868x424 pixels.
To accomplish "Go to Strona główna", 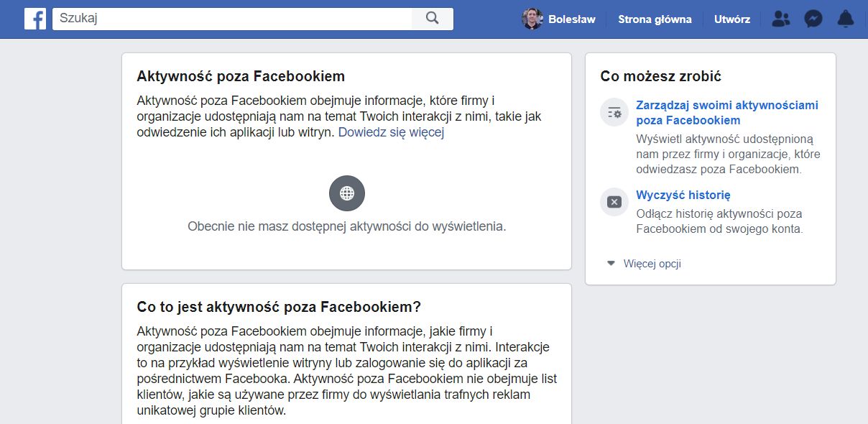I will coord(655,19).
